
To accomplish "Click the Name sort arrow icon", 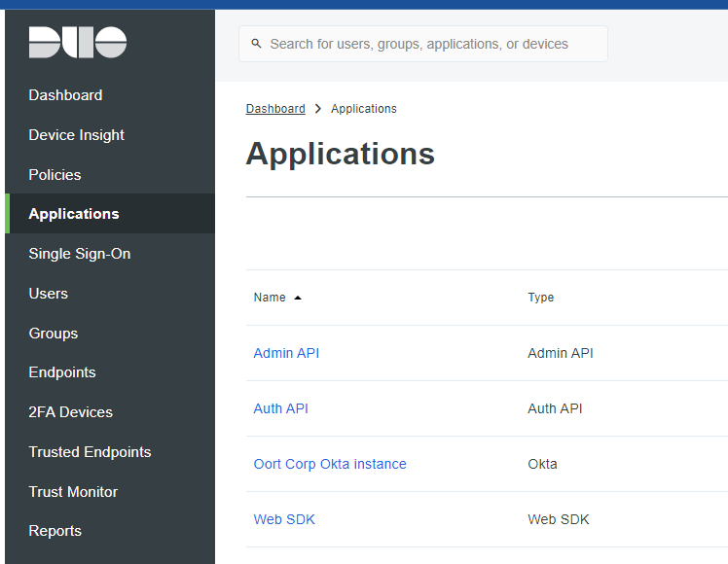I will 298,298.
